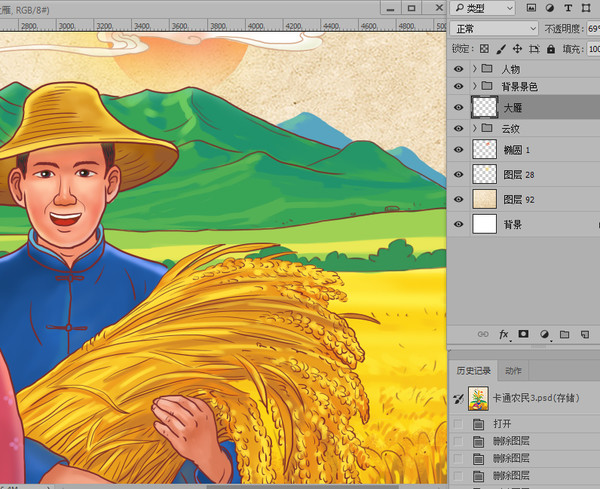
Task: Select the 人物 group name
Action: [x=511, y=69]
